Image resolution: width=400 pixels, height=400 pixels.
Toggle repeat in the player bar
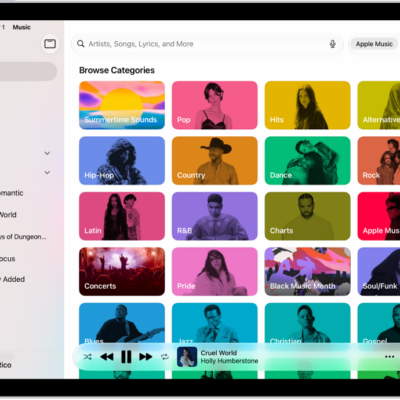click(165, 357)
